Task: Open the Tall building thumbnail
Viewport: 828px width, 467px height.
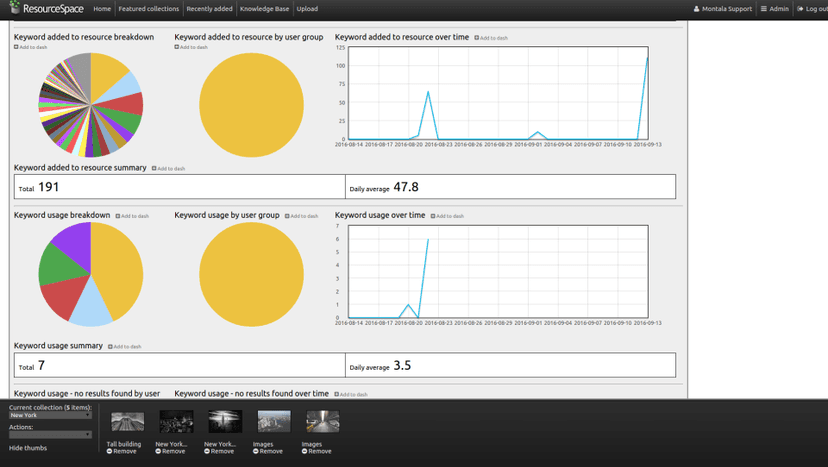Action: 127,422
